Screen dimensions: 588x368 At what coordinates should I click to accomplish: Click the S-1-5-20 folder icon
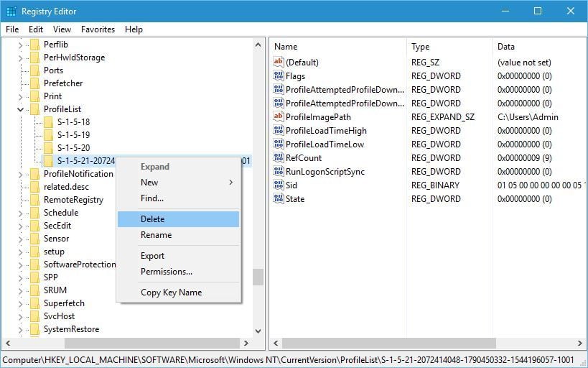tap(48, 148)
